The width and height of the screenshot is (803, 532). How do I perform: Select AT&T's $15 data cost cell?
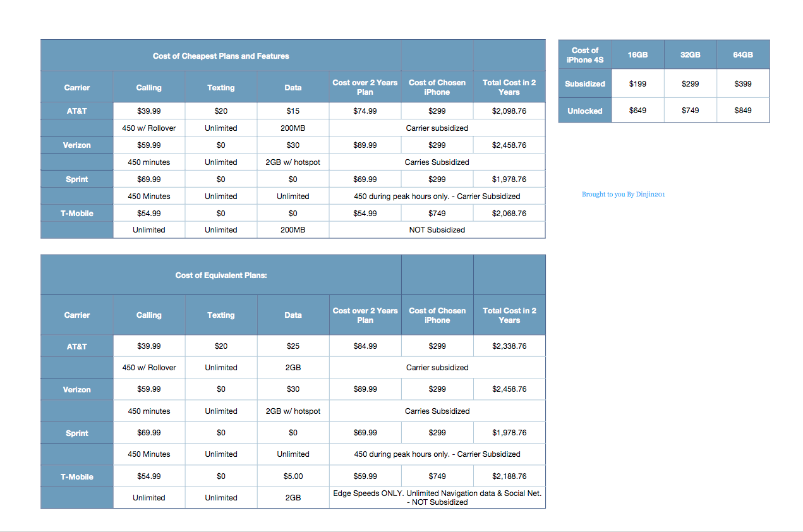293,111
